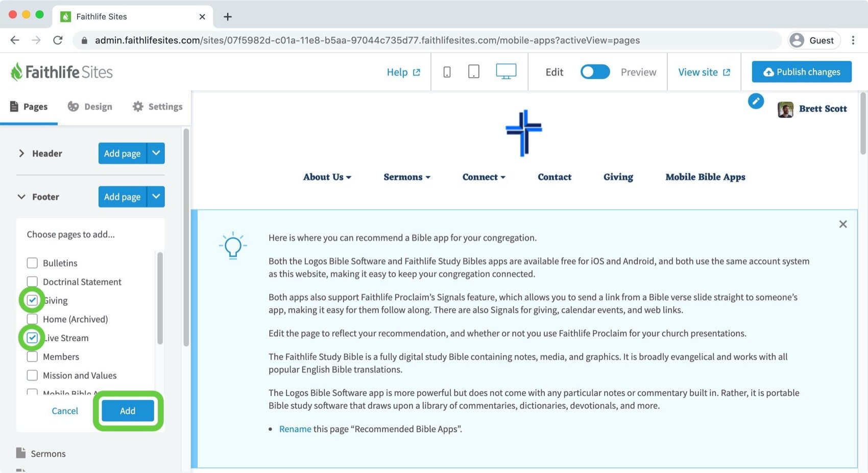Open the Connect nav dropdown

484,177
